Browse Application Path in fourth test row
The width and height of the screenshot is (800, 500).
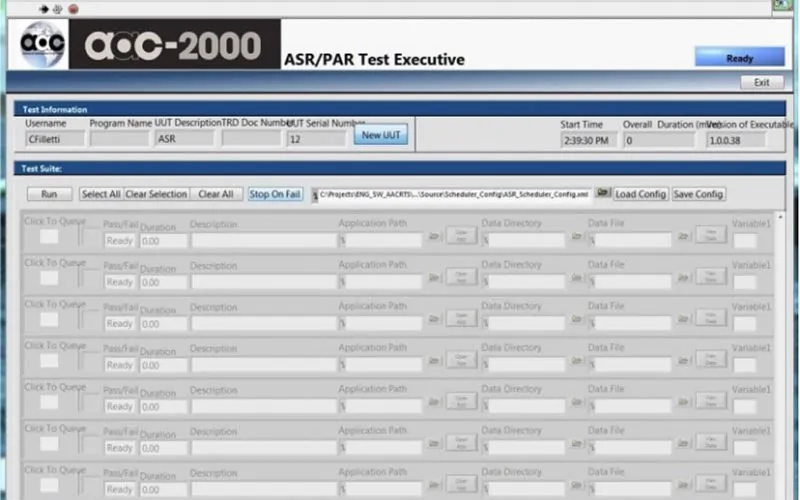coord(434,360)
